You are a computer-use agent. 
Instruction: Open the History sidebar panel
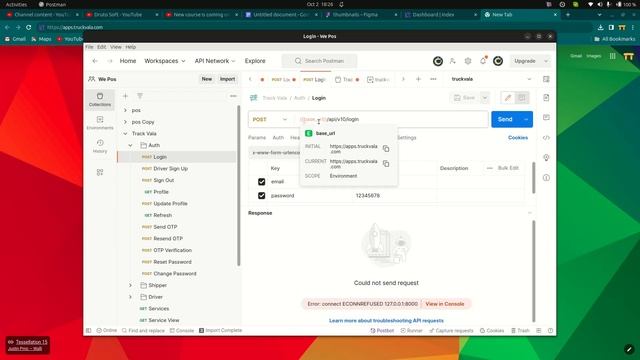(100, 146)
